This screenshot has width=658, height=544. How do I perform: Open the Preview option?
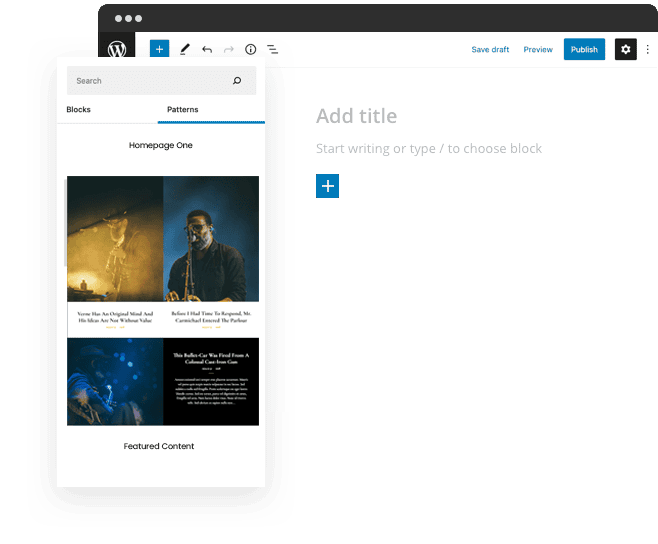[x=538, y=49]
